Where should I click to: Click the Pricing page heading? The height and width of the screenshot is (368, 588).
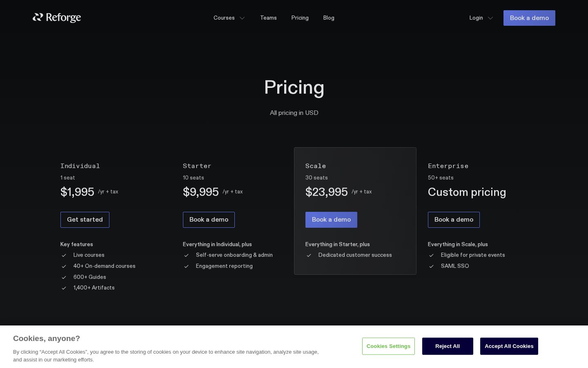pos(294,88)
